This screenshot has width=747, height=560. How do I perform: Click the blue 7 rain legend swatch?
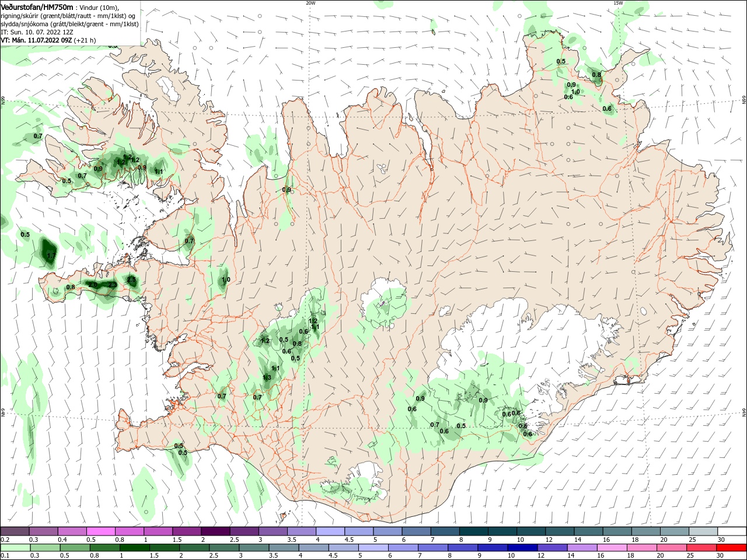[433, 548]
